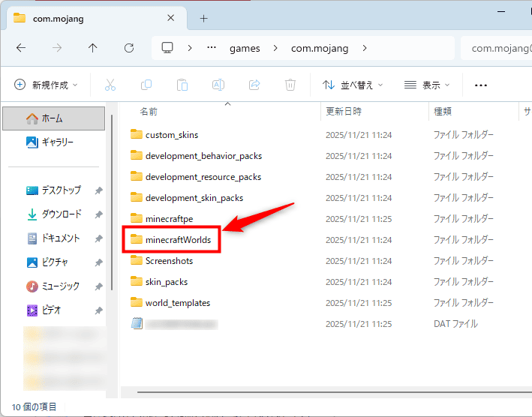Click the Rename icon in toolbar
532x417 pixels.
tap(218, 85)
